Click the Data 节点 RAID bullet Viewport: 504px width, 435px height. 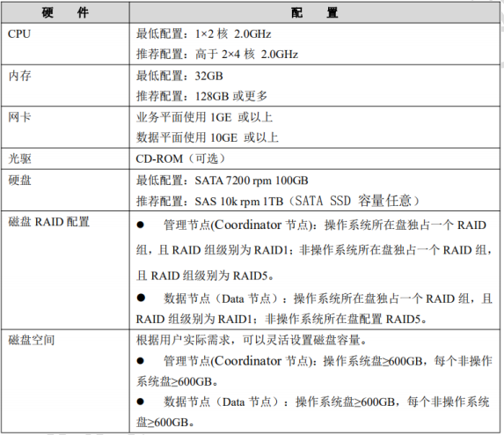pyautogui.click(x=314, y=308)
